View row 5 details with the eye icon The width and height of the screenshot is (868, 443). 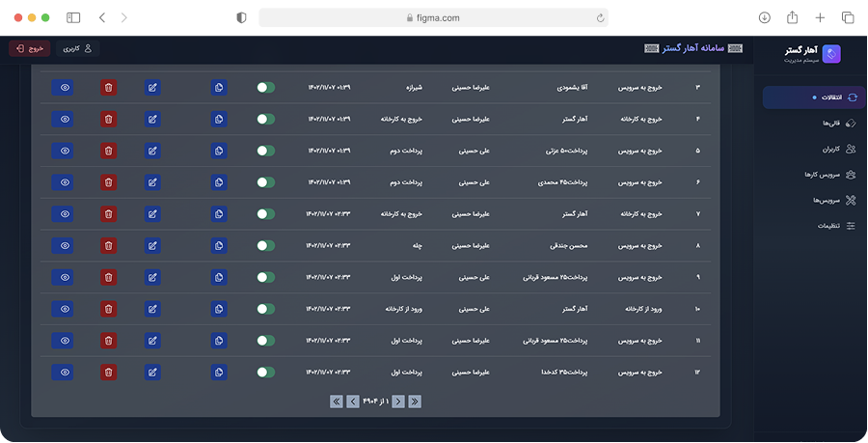point(64,152)
